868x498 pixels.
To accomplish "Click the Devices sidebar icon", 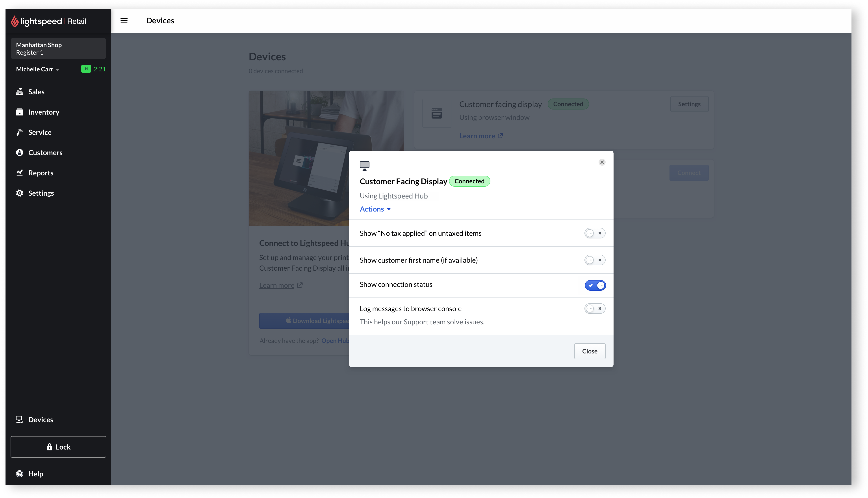I will pyautogui.click(x=20, y=419).
